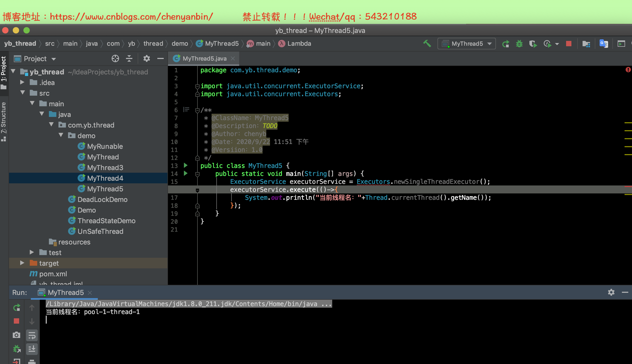Start debugging with the bug icon
The height and width of the screenshot is (364, 632).
pyautogui.click(x=519, y=44)
